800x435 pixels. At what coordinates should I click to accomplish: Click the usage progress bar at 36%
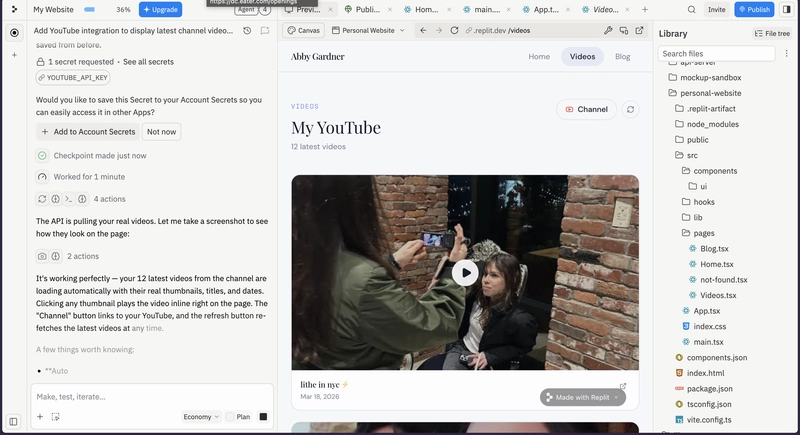pos(89,10)
